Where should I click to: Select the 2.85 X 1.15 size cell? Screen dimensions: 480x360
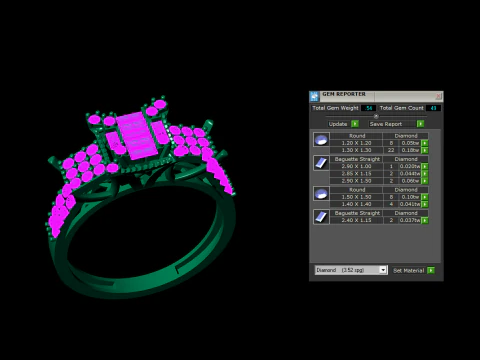tap(356, 174)
